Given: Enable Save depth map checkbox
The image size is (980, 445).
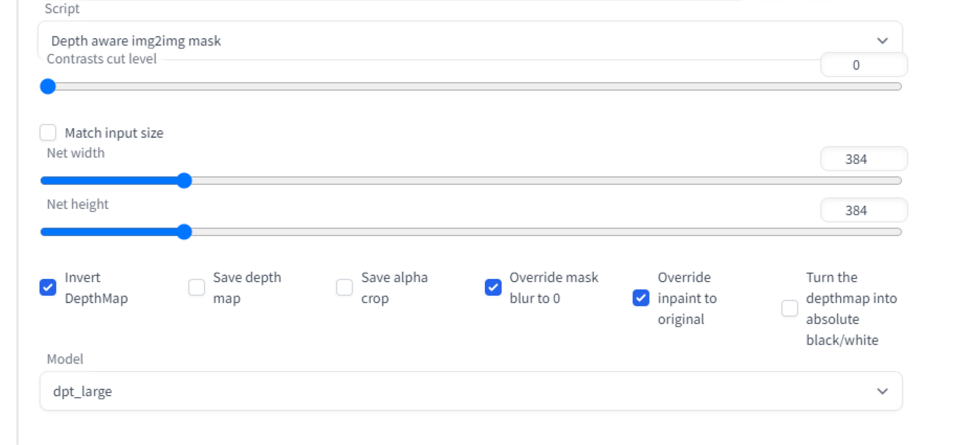Looking at the screenshot, I should pyautogui.click(x=196, y=287).
